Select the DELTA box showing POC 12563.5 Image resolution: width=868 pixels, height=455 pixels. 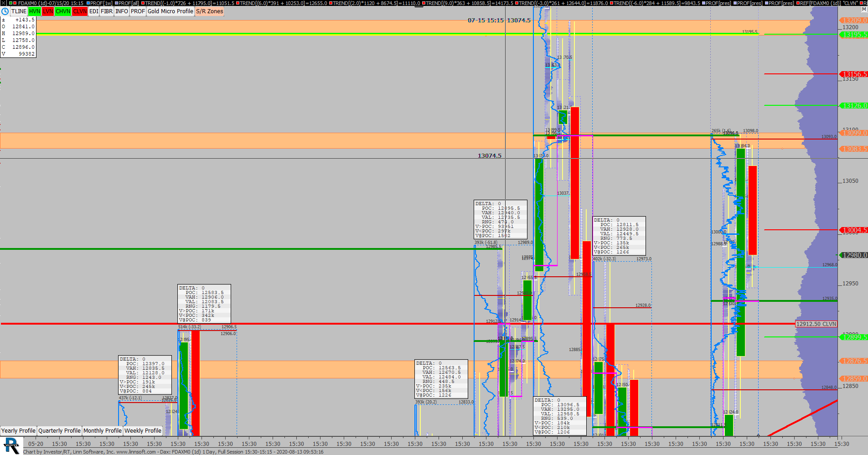coord(441,379)
